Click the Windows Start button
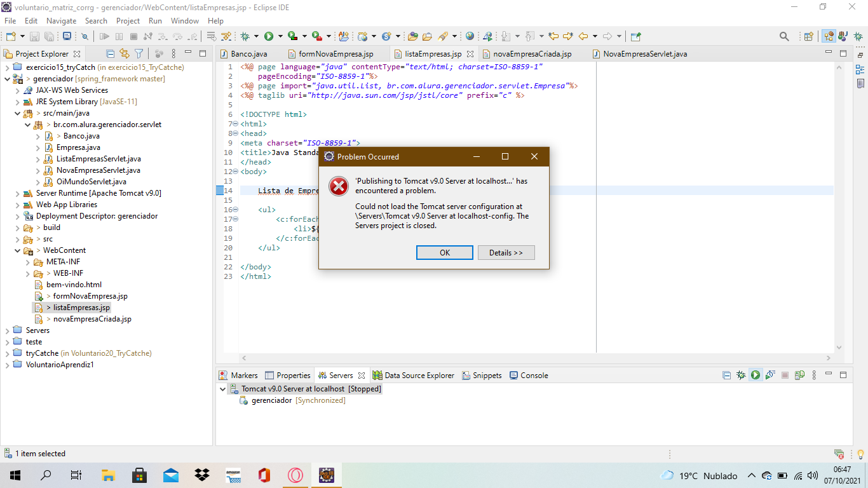Viewport: 868px width, 488px height. [15, 475]
